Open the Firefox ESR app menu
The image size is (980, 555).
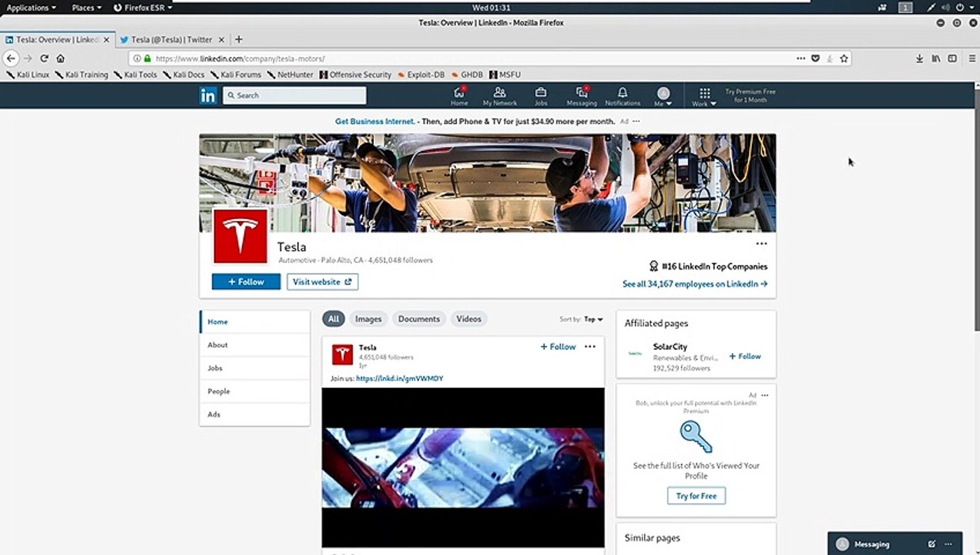click(x=143, y=8)
